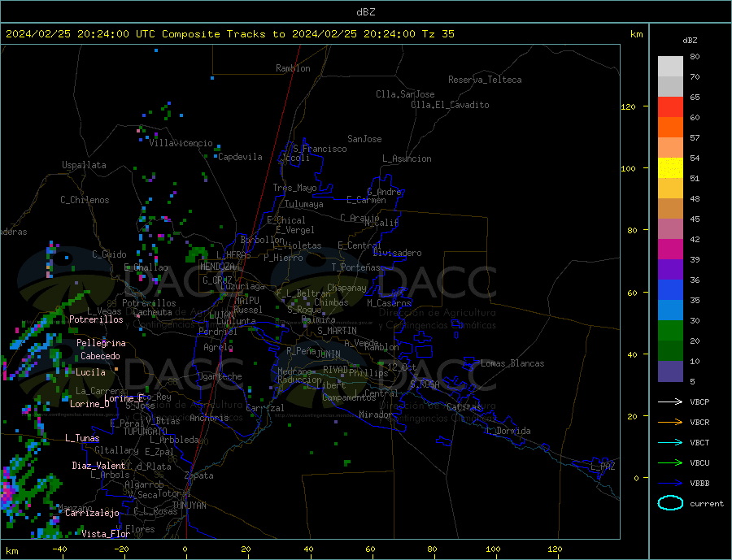Click the 'km' unit label at bottom left
Viewport: 732px width, 560px height.
coord(12,552)
